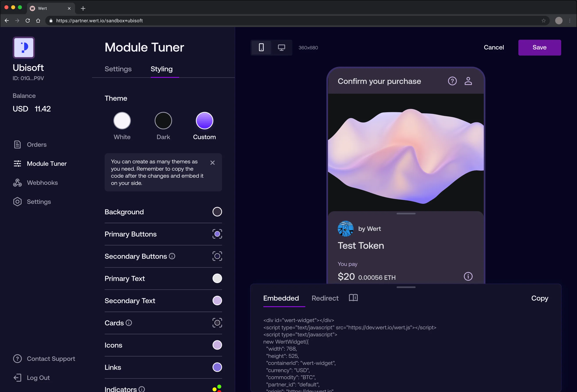577x392 pixels.
Task: Switch to mobile preview device icon
Action: pyautogui.click(x=261, y=47)
